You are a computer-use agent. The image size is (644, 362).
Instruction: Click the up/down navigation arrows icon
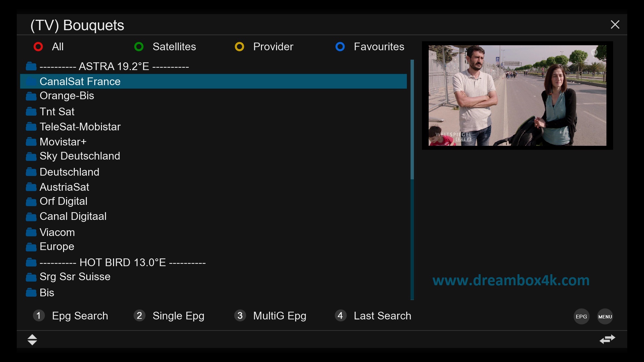32,340
